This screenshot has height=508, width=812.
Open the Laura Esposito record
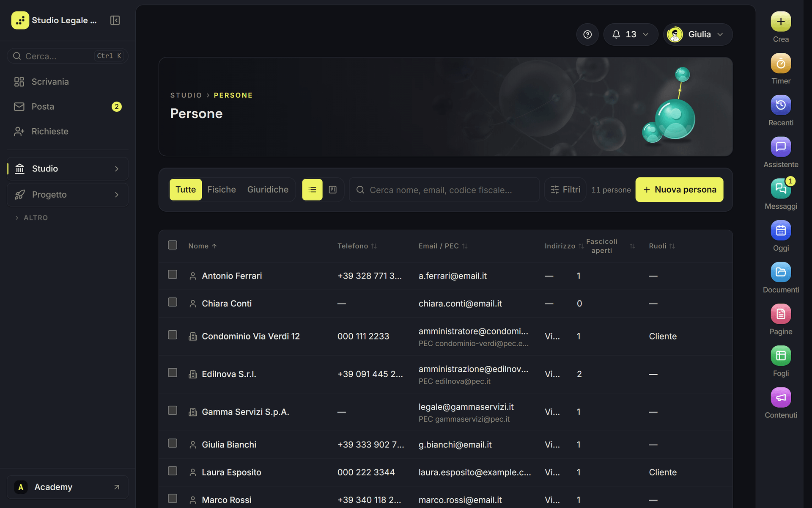click(231, 472)
